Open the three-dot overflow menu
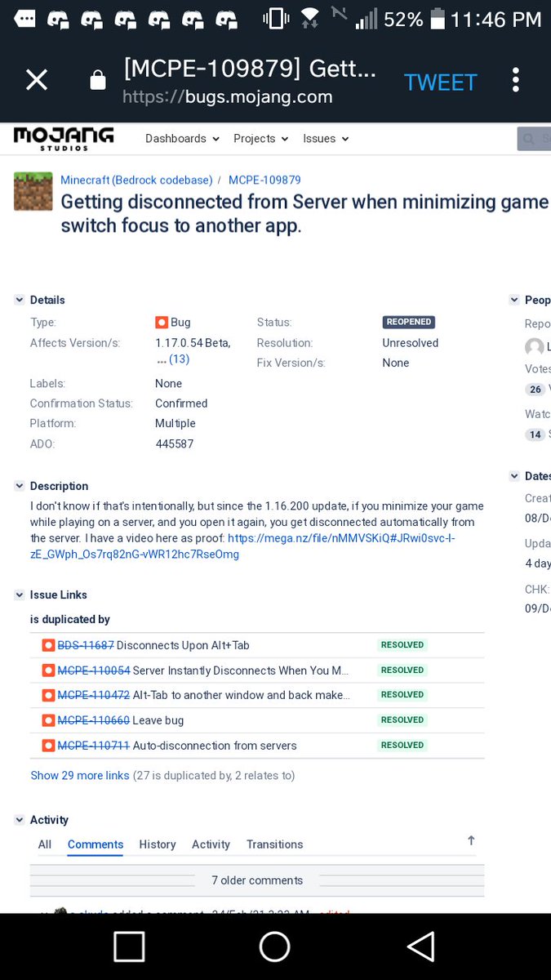The height and width of the screenshot is (980, 551). tap(515, 80)
